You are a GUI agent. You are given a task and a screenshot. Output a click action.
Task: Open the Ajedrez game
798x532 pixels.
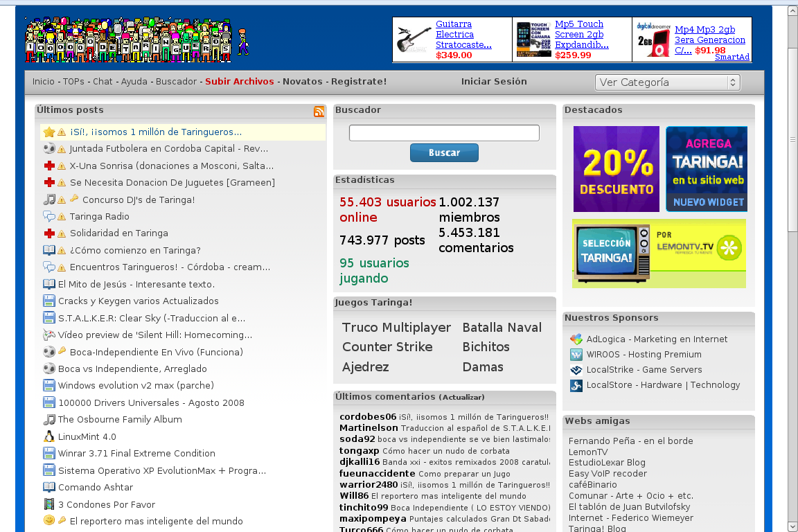[366, 366]
